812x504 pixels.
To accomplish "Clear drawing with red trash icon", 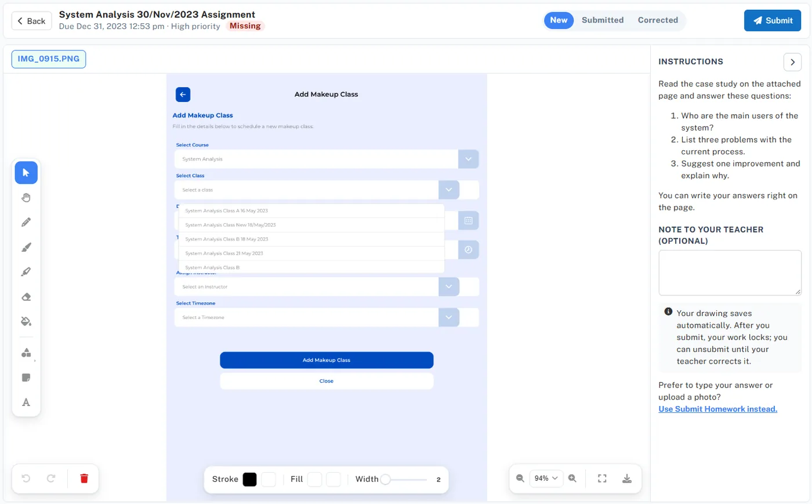I will pos(84,478).
